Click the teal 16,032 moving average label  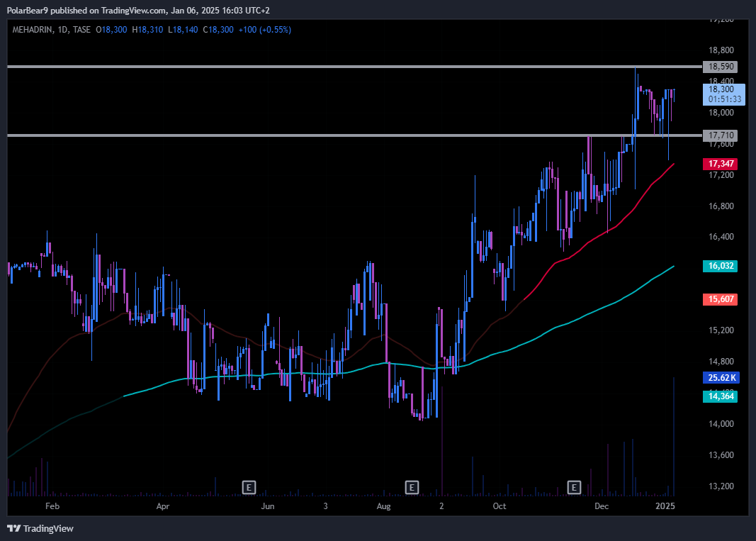click(720, 266)
